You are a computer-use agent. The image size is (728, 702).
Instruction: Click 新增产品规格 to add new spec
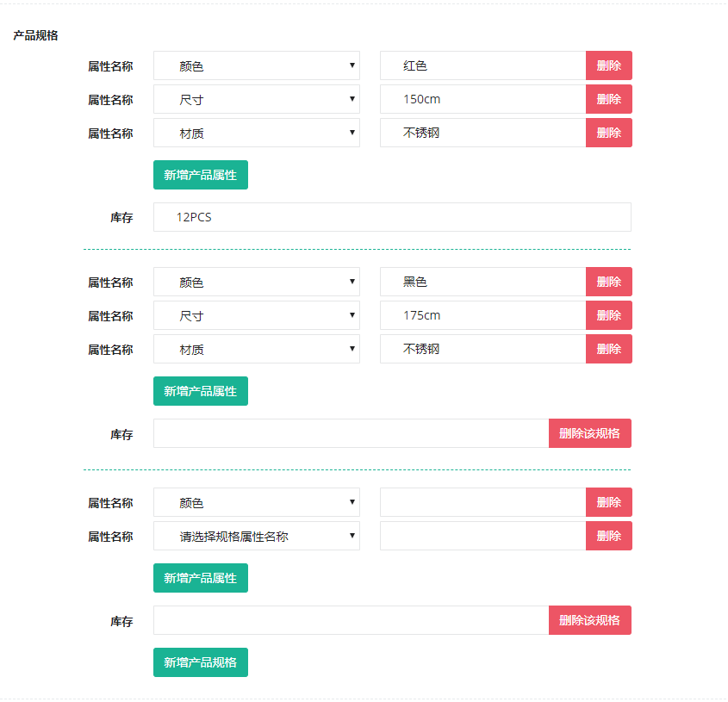pyautogui.click(x=200, y=662)
